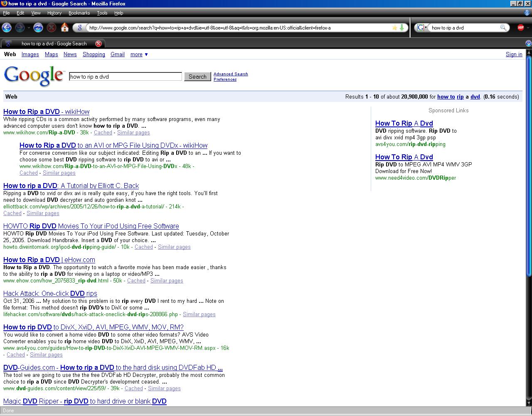
Task: Click the Sign in link
Action: tap(514, 54)
